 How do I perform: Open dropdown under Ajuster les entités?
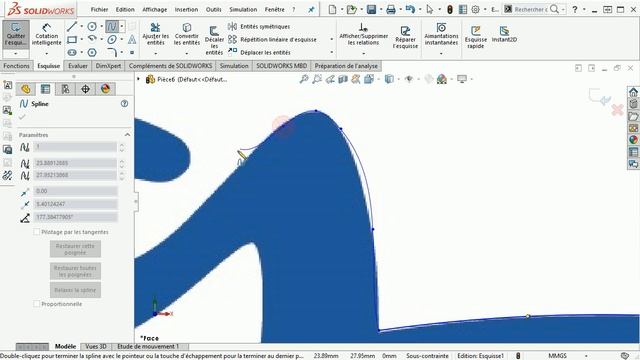[156, 53]
